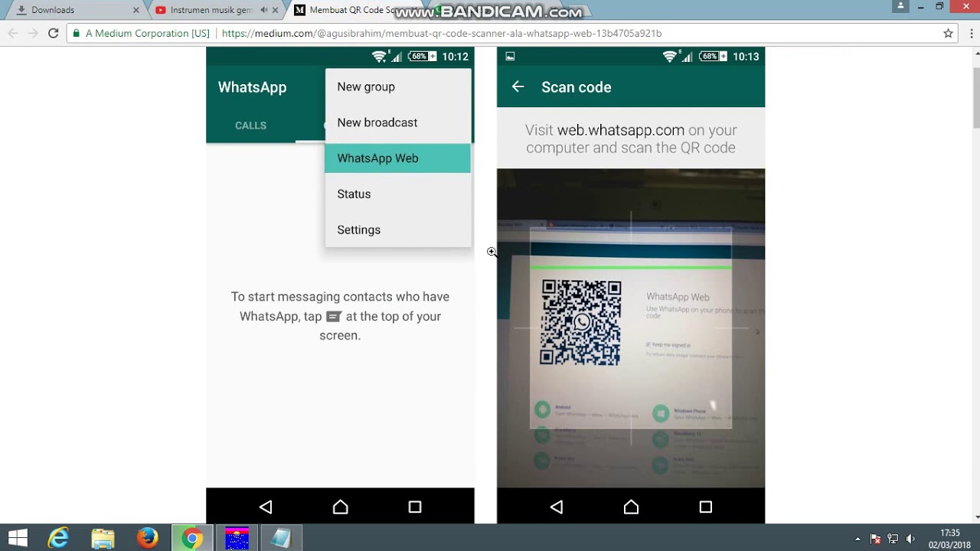Click the scrollbar down arrow
This screenshot has width=980, height=551.
click(x=975, y=518)
